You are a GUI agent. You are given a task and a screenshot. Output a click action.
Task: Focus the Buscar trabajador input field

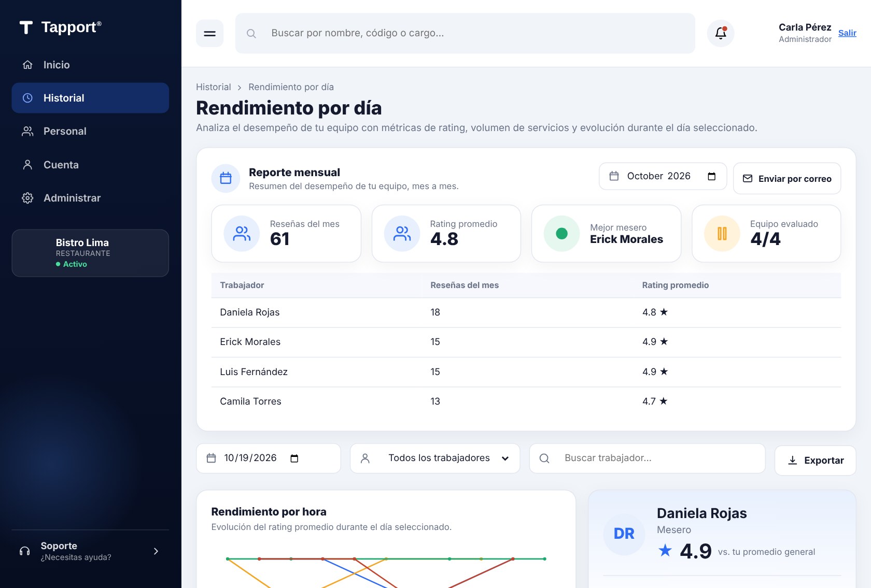tap(647, 458)
